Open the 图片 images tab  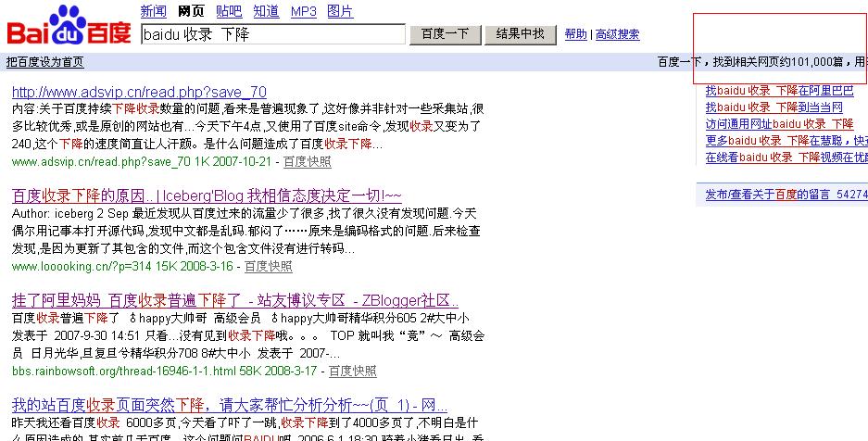340,11
